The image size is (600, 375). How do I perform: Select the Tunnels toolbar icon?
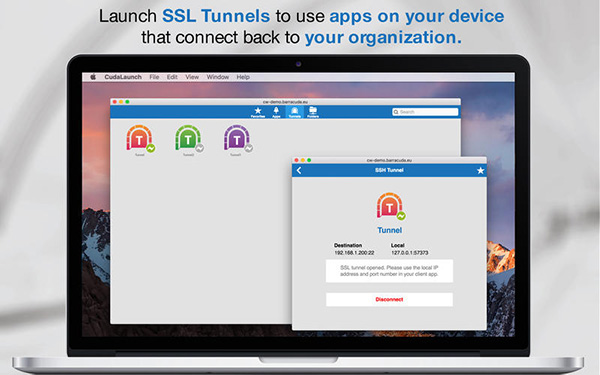pyautogui.click(x=295, y=112)
